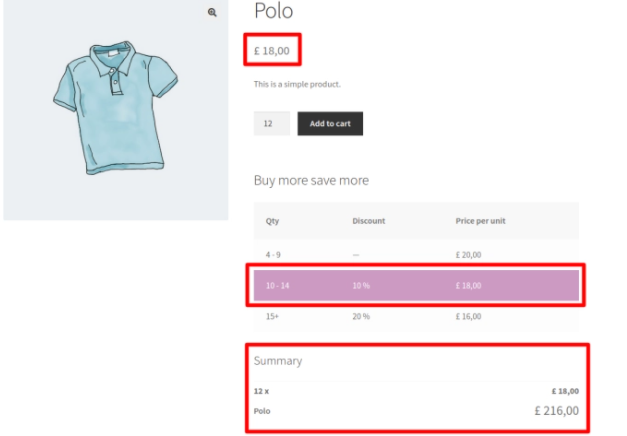
Task: Click the 12 x quantity line in summary
Action: [261, 391]
